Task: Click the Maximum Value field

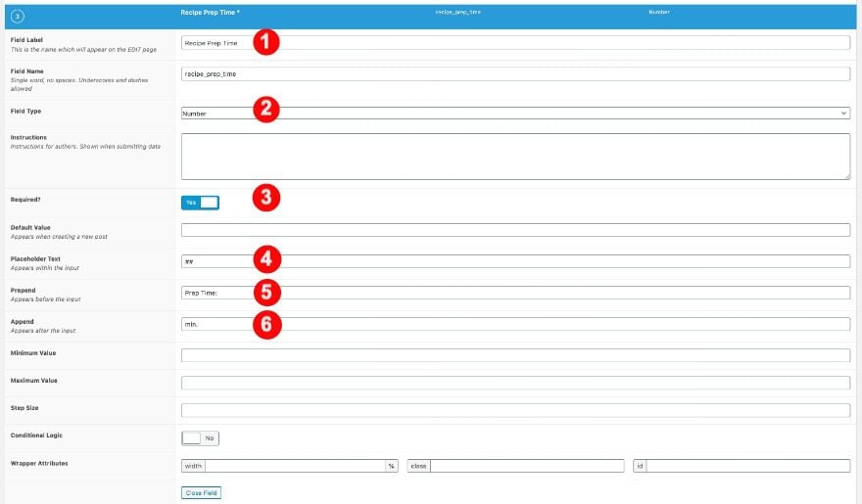Action: click(x=515, y=383)
